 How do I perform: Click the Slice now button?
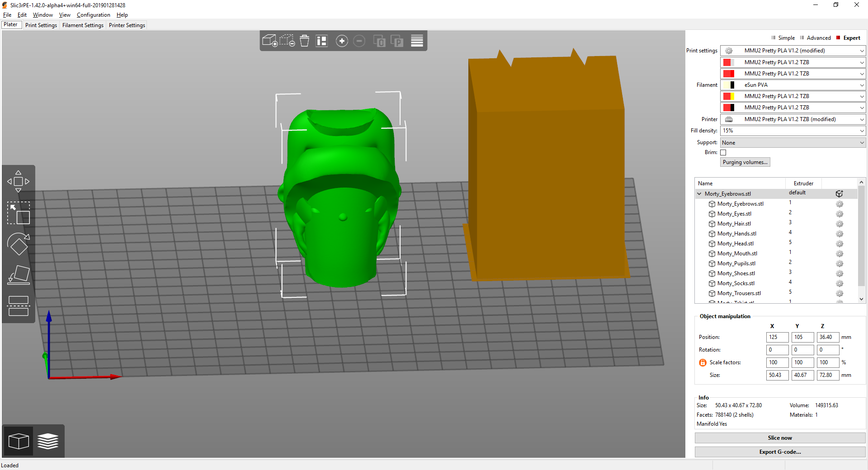coord(779,437)
